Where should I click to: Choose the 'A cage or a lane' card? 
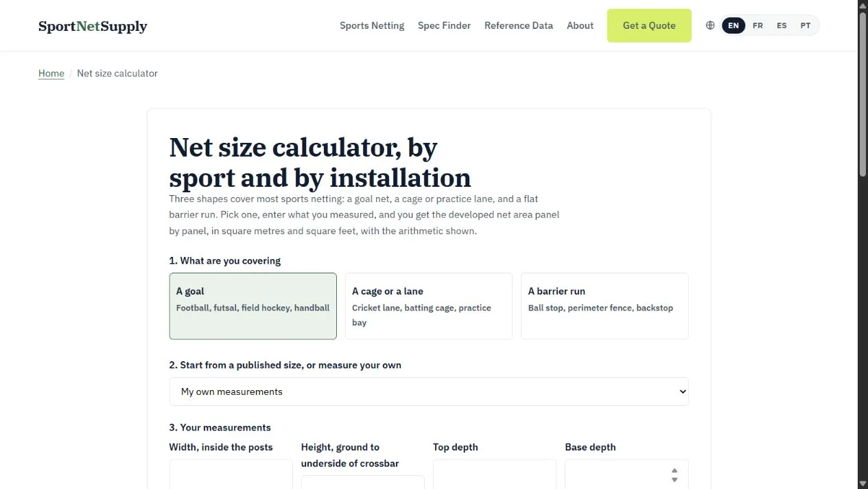pyautogui.click(x=429, y=306)
